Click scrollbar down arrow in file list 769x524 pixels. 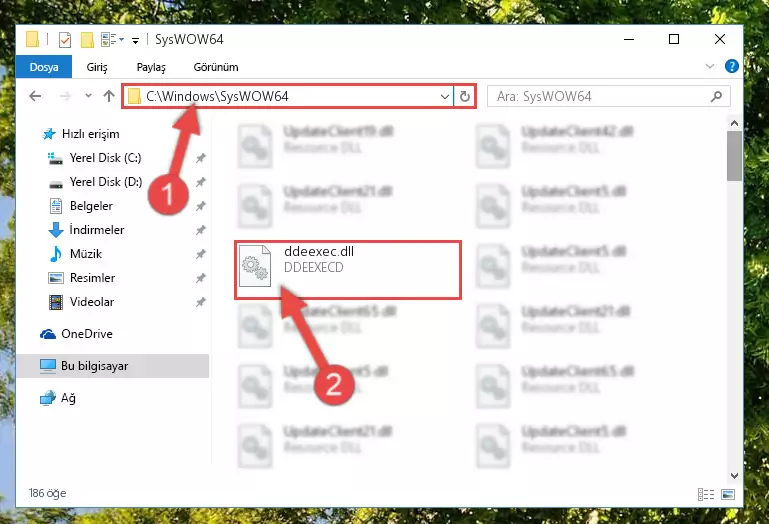pyautogui.click(x=734, y=475)
